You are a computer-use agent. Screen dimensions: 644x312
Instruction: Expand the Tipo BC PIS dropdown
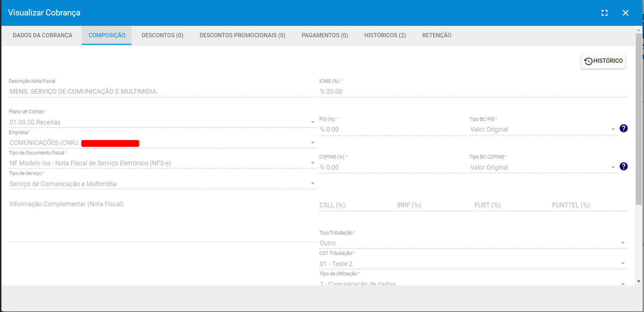tap(543, 129)
